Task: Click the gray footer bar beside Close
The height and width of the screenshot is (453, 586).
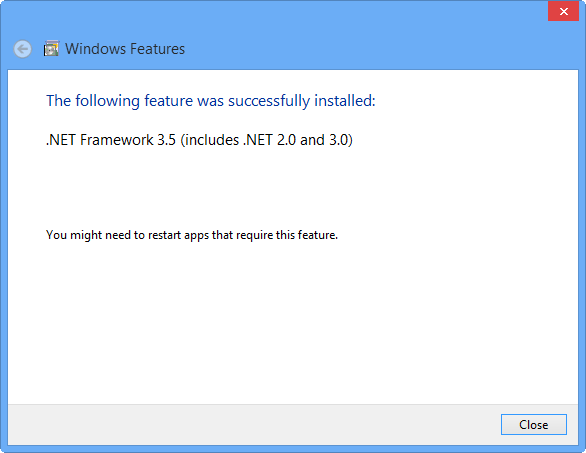Action: (x=254, y=425)
